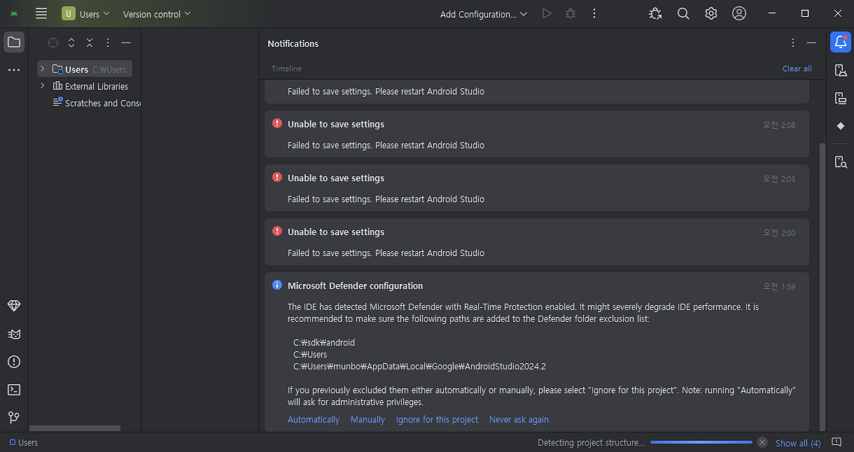Click the Debug bug icon
The width and height of the screenshot is (854, 452).
pos(570,14)
